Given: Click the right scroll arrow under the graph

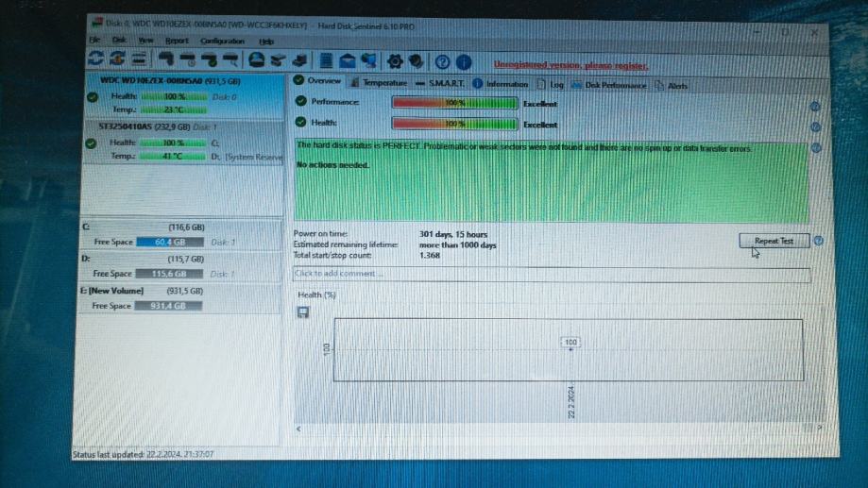Looking at the screenshot, I should [x=819, y=428].
